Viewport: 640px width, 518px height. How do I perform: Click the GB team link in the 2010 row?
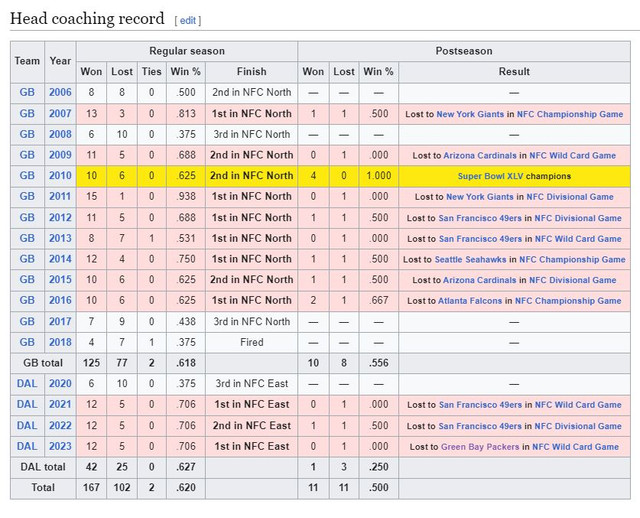click(x=27, y=176)
